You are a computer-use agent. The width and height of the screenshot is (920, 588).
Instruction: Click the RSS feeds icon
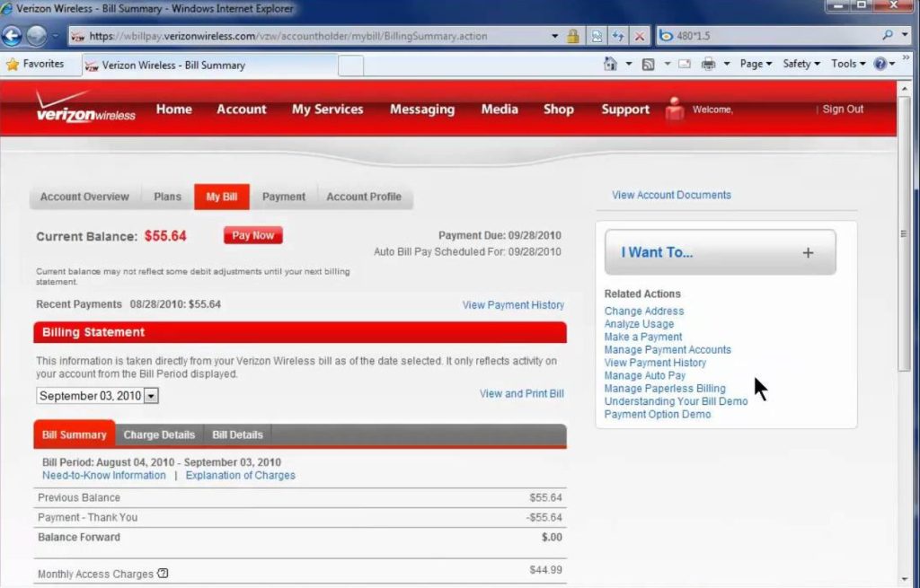[x=648, y=64]
